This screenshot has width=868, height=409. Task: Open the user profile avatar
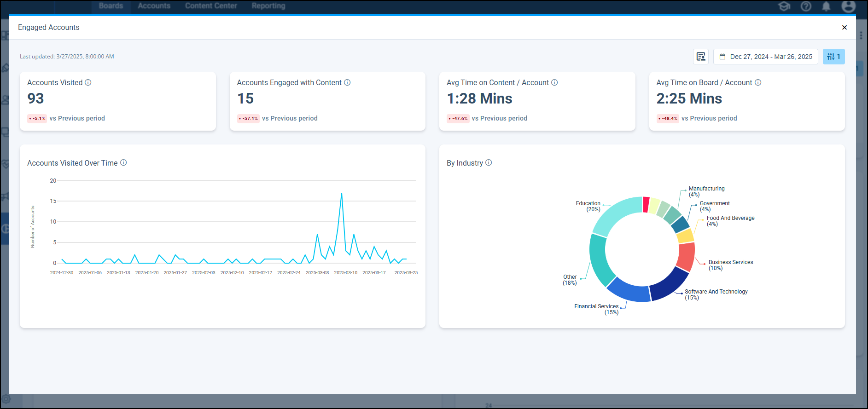pos(848,6)
